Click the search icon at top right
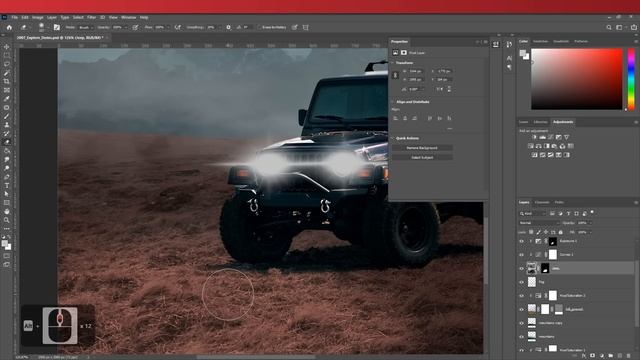The height and width of the screenshot is (360, 640). point(609,27)
